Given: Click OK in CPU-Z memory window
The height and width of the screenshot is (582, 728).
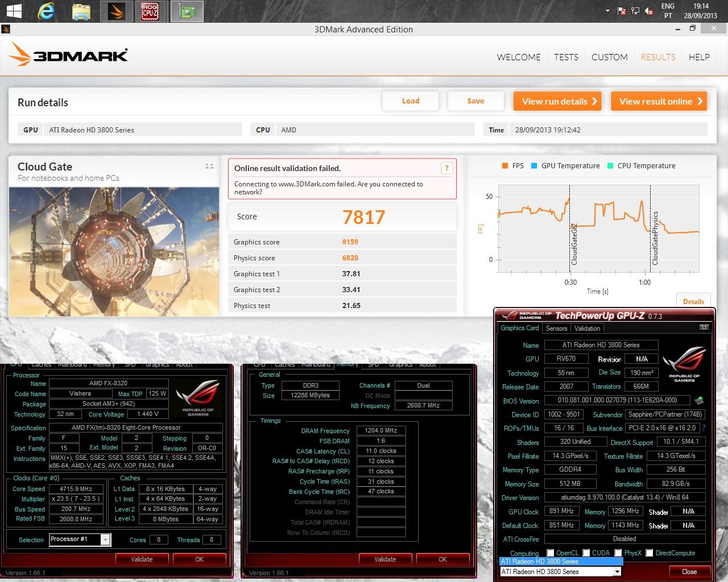Looking at the screenshot, I should point(442,559).
